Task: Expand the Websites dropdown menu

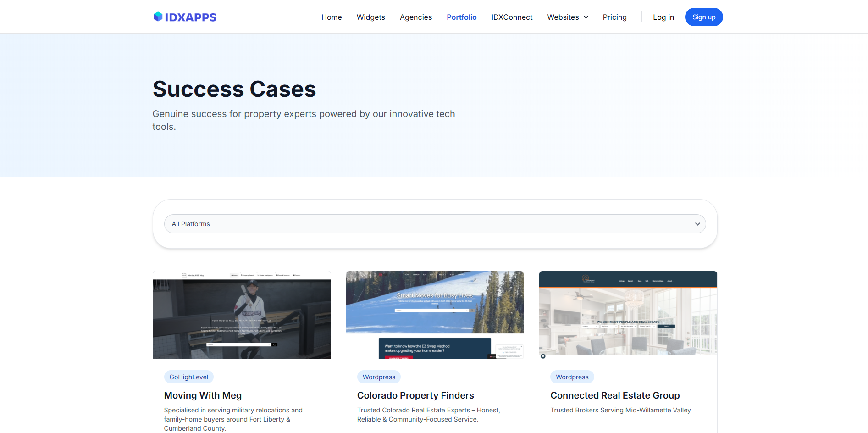Action: (568, 17)
